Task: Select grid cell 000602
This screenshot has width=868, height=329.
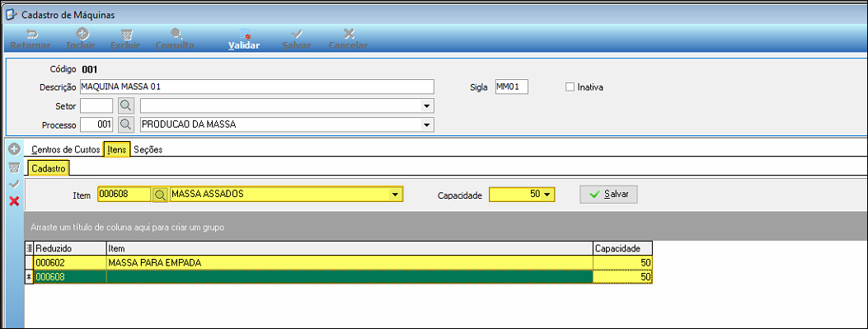Action: coord(70,262)
